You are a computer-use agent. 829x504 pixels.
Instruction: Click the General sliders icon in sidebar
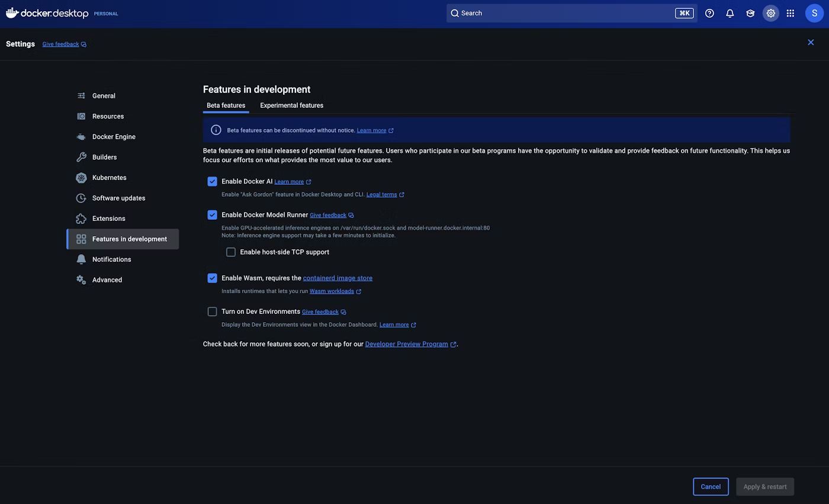(x=81, y=96)
